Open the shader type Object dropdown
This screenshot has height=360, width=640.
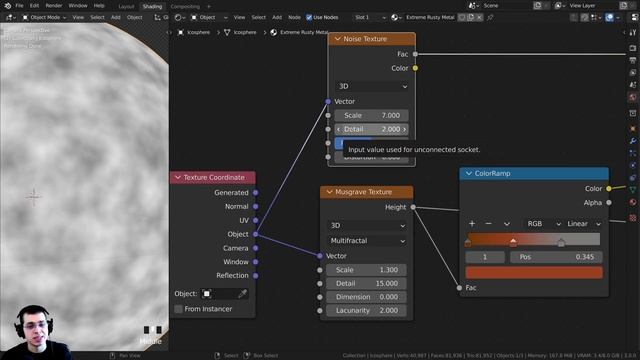(209, 18)
